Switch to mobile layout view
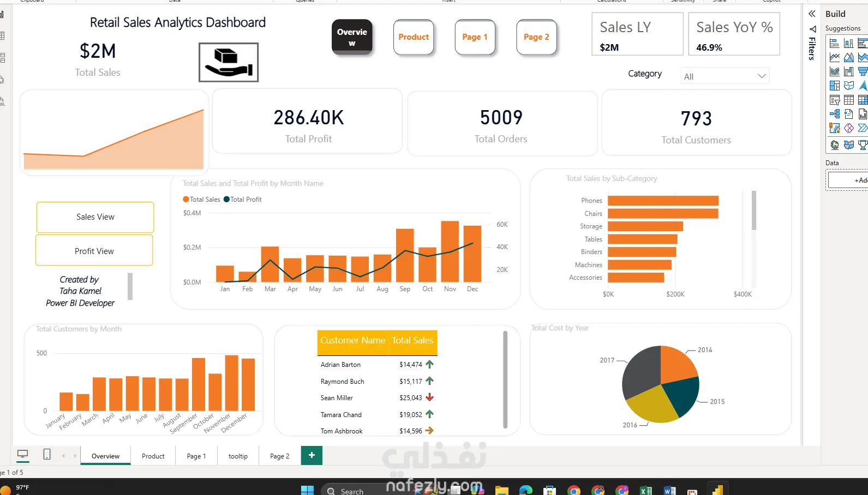The image size is (868, 495). coord(47,454)
